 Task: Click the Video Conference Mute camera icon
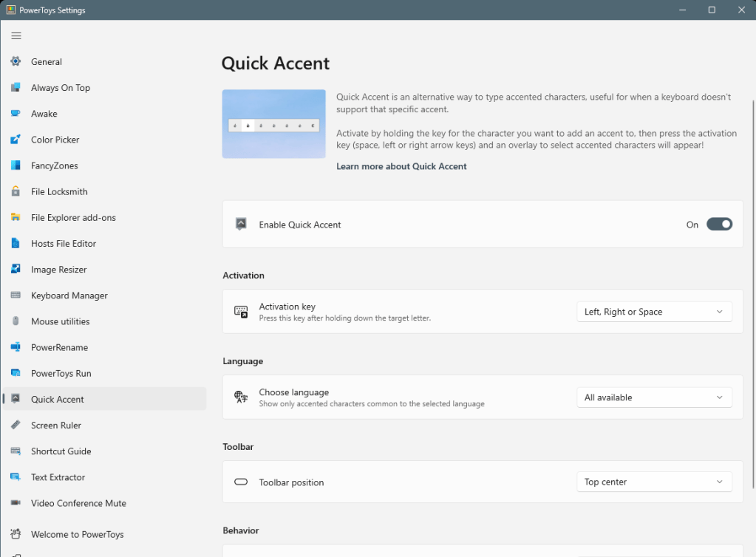coord(16,503)
